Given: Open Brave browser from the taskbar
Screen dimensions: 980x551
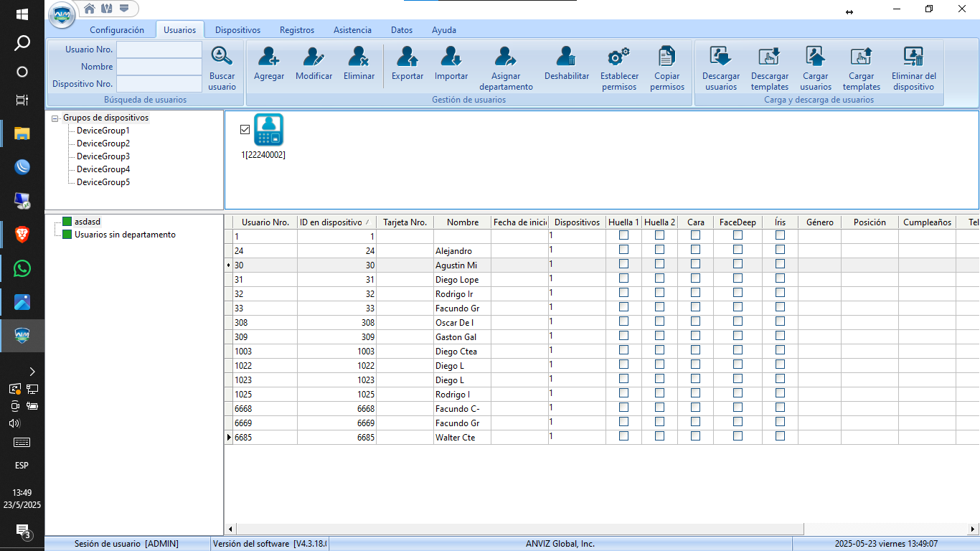Looking at the screenshot, I should (x=22, y=234).
